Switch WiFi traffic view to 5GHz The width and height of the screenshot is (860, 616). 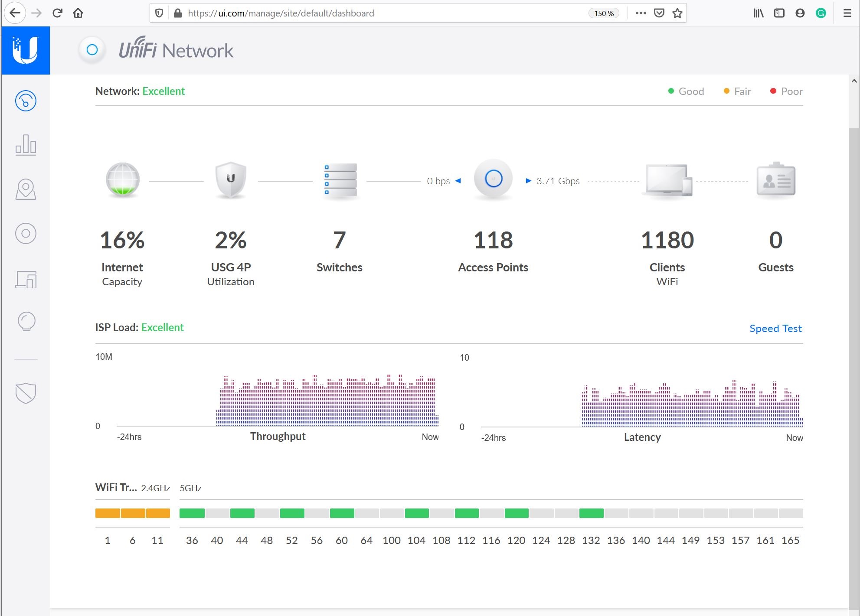pyautogui.click(x=190, y=488)
